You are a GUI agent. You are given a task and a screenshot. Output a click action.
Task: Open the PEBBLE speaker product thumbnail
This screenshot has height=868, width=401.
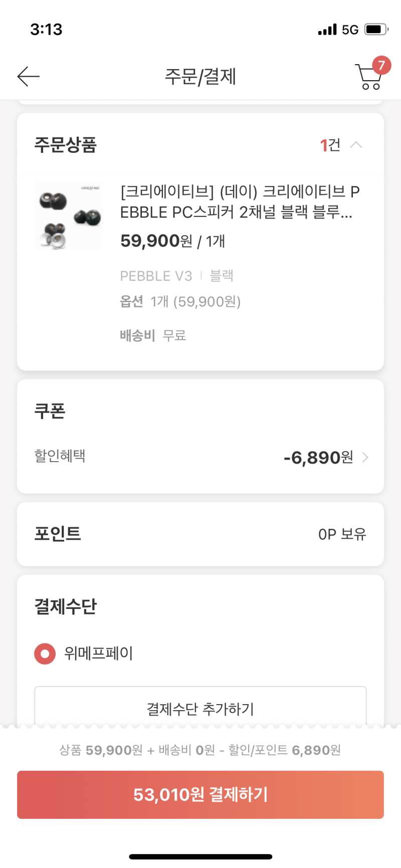click(x=68, y=215)
